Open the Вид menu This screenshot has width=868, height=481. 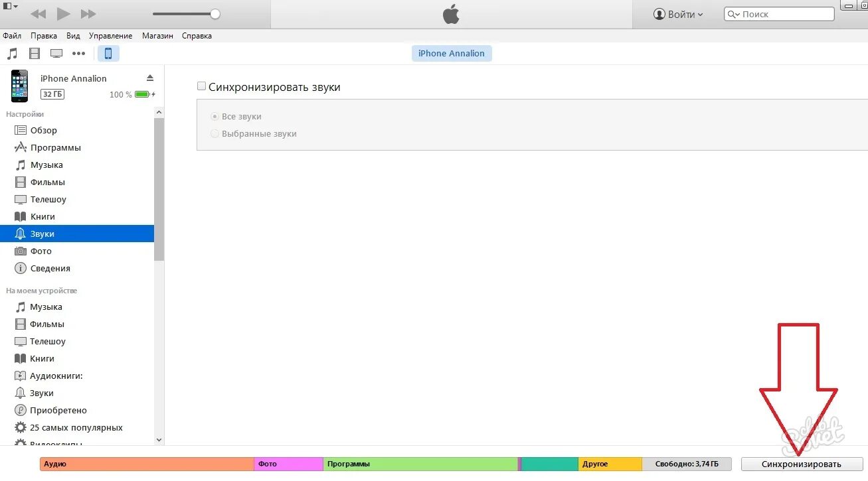73,36
